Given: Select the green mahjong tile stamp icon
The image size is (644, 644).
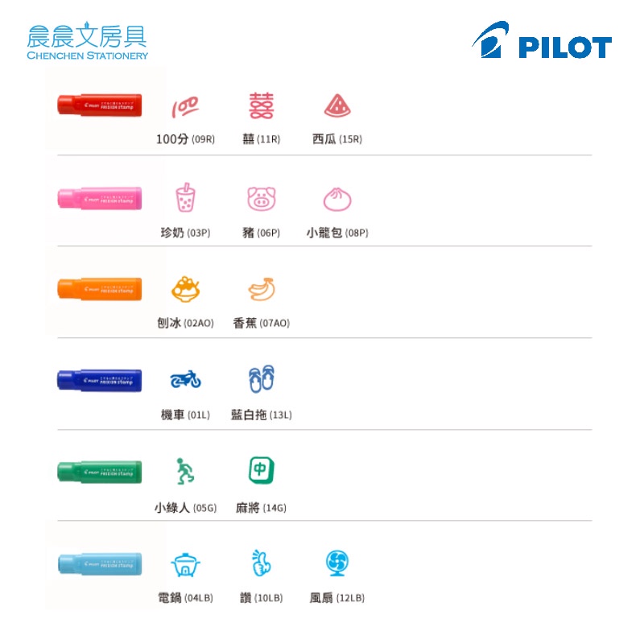Looking at the screenshot, I should [261, 470].
